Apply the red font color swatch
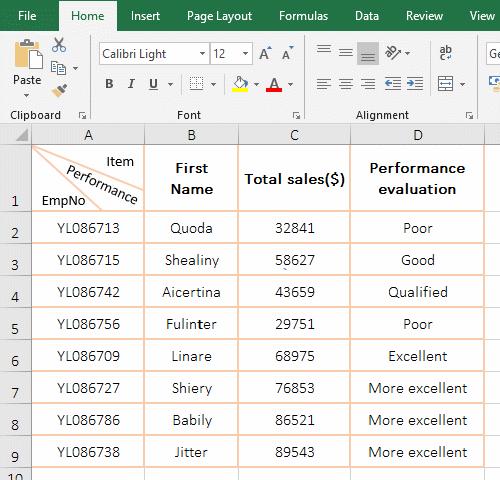This screenshot has width=500, height=480. (x=274, y=84)
